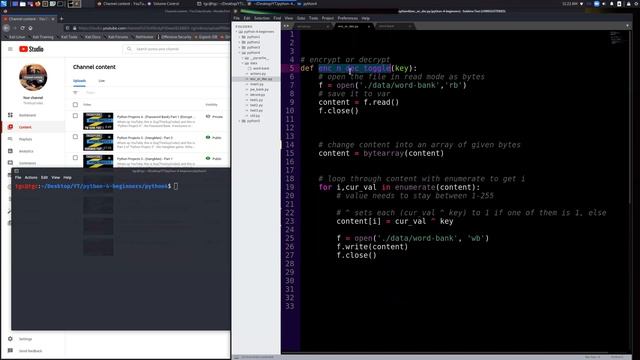640x360 pixels.
Task: Click the browser home button
Action: 30,28
